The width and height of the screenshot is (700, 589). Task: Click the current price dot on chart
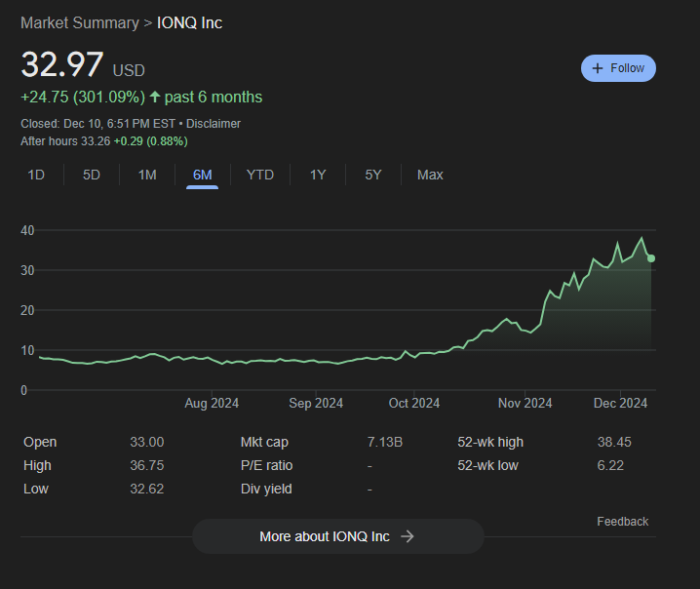(x=651, y=258)
